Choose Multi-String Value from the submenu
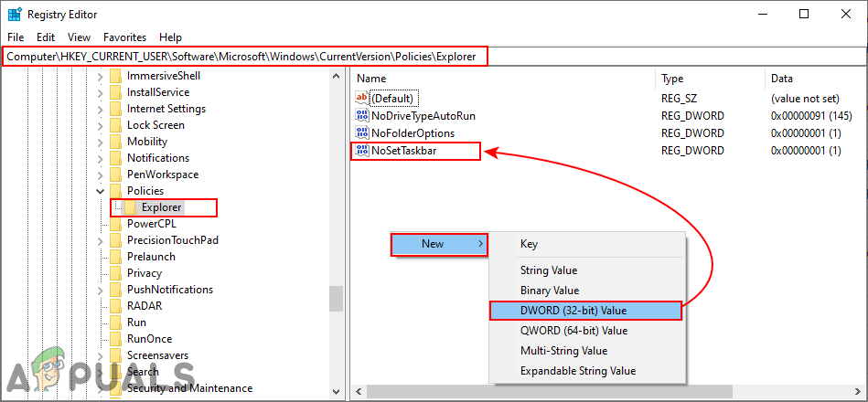 point(587,351)
